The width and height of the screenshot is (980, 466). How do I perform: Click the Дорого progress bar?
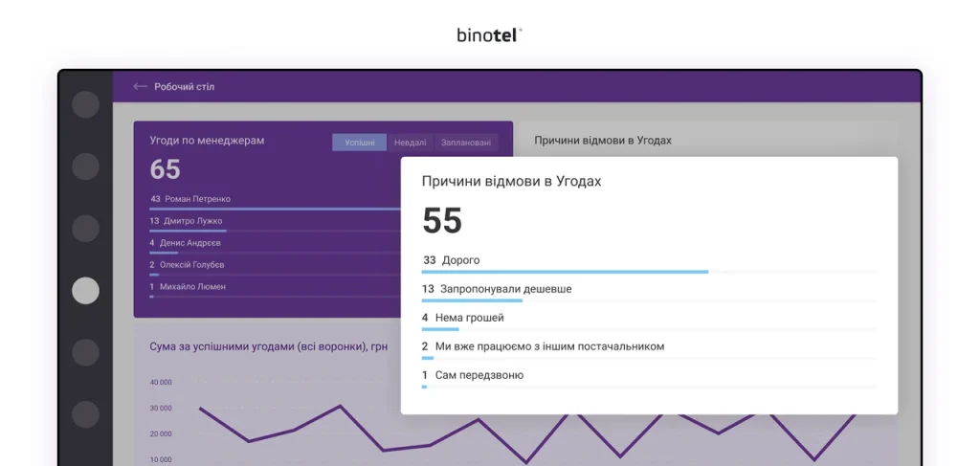click(x=649, y=272)
